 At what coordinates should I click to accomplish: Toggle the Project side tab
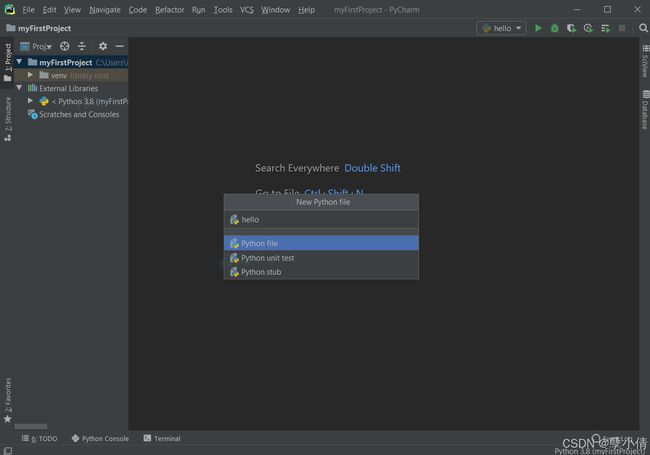pos(7,62)
